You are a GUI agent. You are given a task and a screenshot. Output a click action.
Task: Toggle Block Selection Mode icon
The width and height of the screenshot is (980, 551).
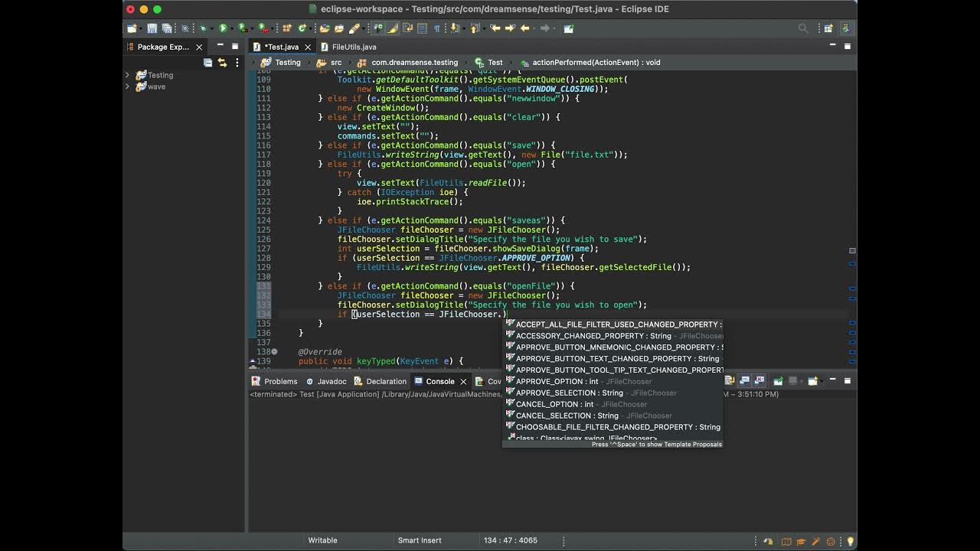tap(422, 28)
